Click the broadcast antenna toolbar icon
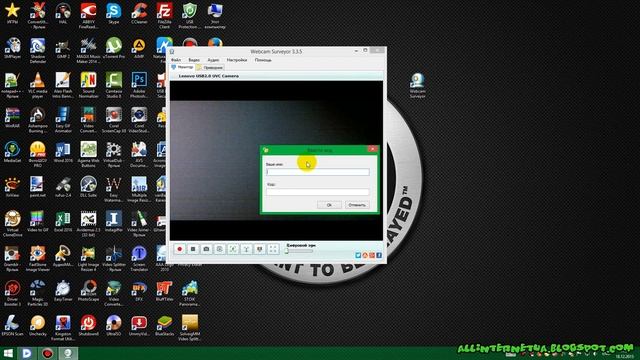The image size is (640, 360). click(x=247, y=249)
